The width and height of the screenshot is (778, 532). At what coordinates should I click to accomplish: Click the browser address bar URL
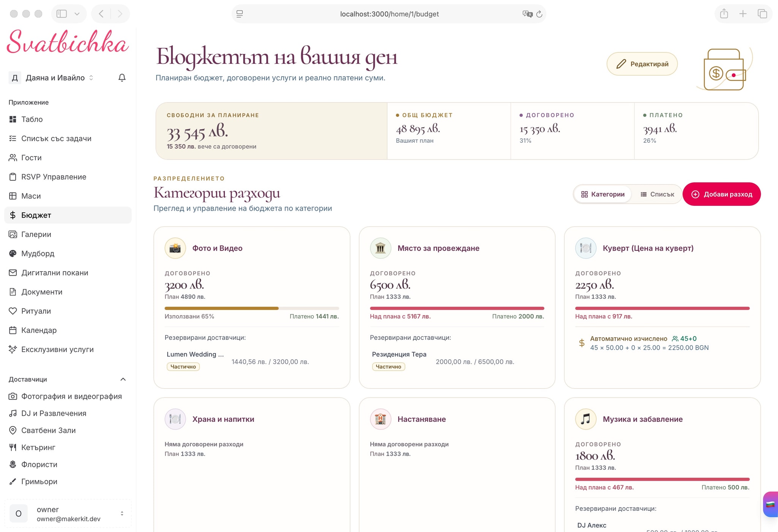pyautogui.click(x=389, y=14)
